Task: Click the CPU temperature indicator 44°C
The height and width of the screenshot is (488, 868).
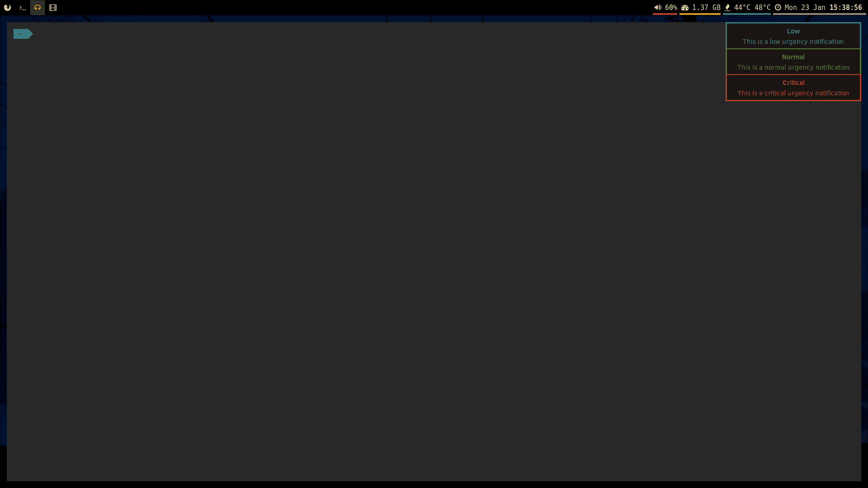Action: click(x=741, y=7)
